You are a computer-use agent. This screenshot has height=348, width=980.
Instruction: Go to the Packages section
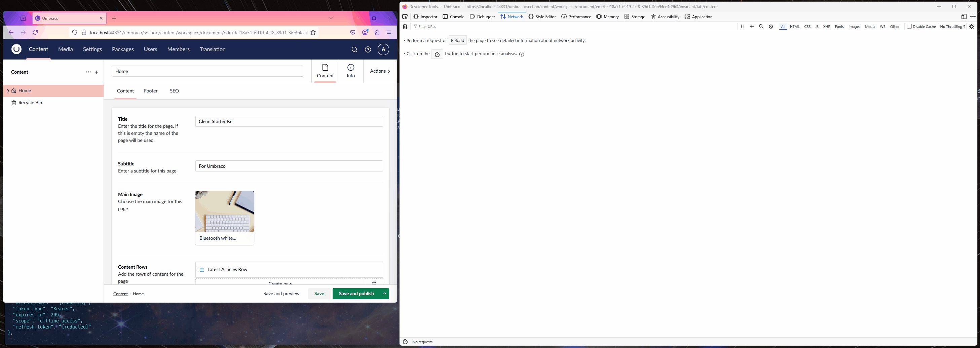pyautogui.click(x=123, y=49)
